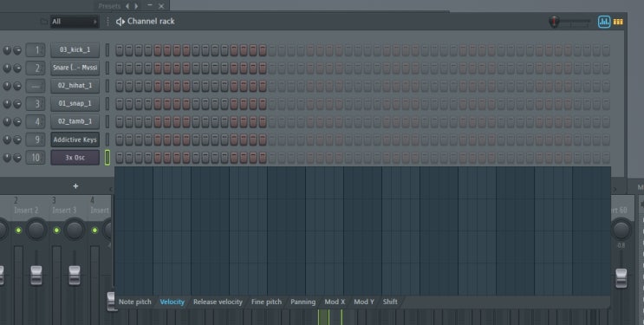Click pan knob of 03_kick_1 channel
644x325 pixels.
click(x=7, y=50)
